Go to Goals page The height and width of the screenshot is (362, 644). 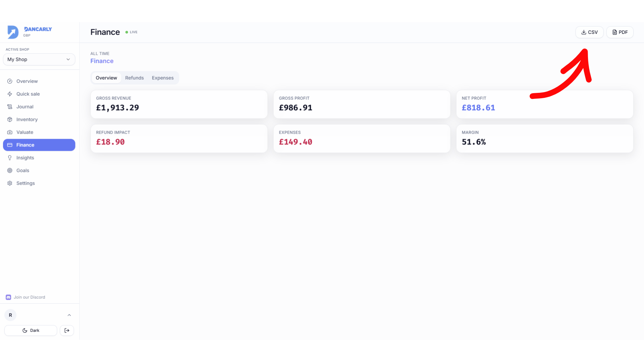pos(39,170)
